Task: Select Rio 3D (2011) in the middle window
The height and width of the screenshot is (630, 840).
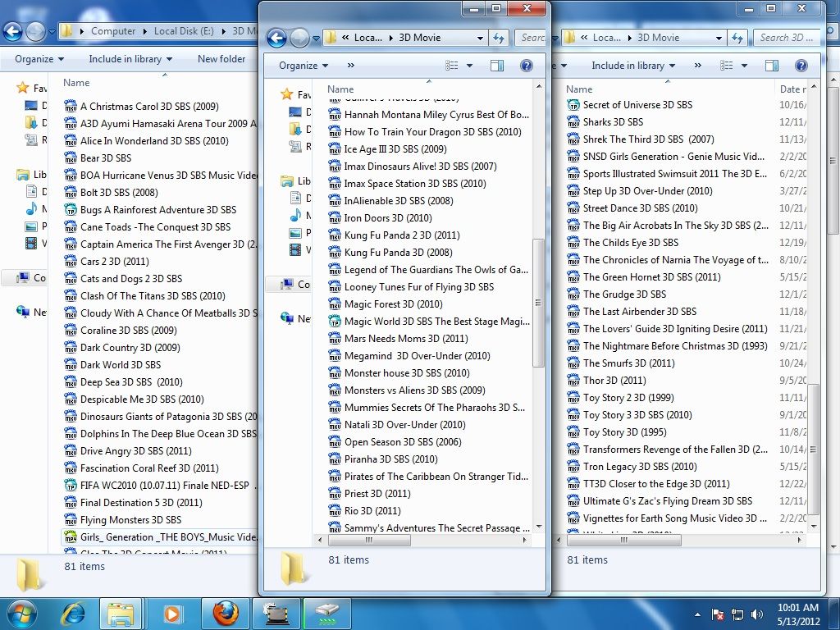Action: 372,510
